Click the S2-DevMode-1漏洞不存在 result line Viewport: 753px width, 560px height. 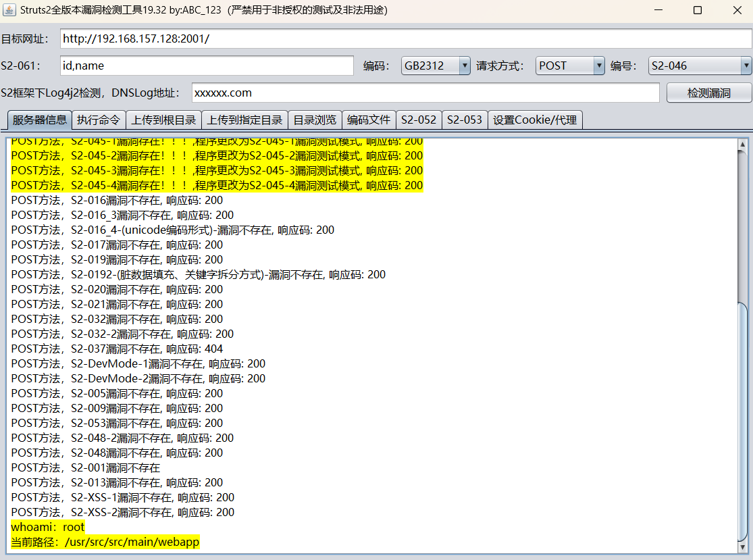pos(138,364)
